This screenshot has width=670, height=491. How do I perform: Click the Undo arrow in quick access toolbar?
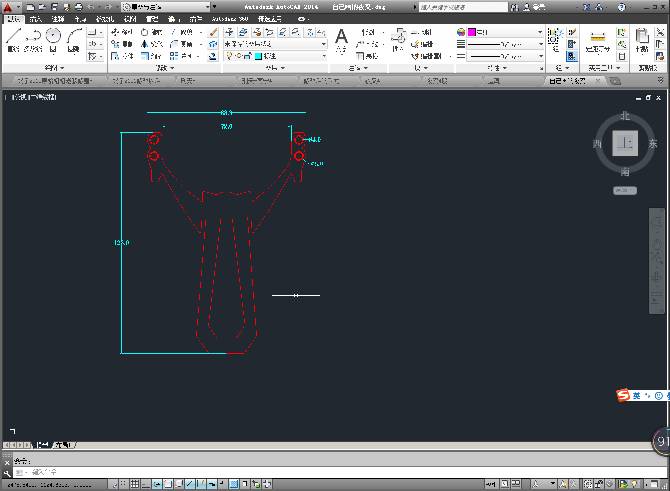pyautogui.click(x=91, y=7)
